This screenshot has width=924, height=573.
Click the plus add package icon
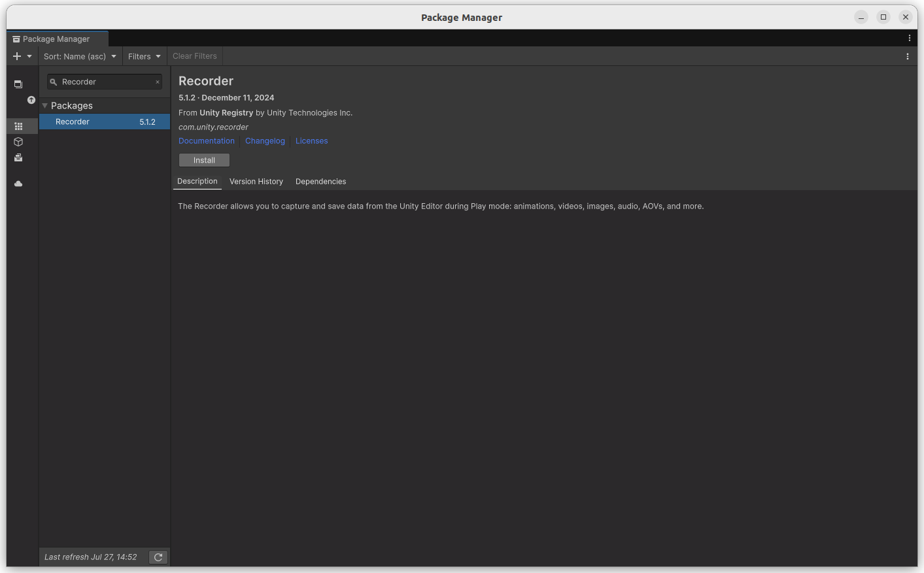[x=17, y=56]
